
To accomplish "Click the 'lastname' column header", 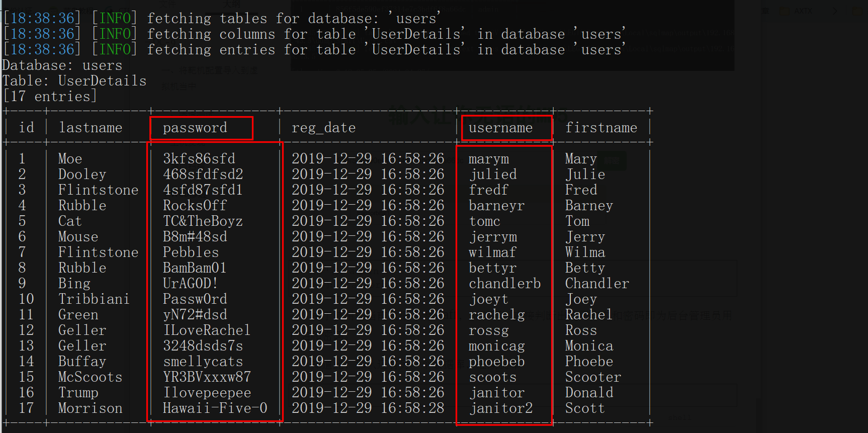I will (91, 128).
